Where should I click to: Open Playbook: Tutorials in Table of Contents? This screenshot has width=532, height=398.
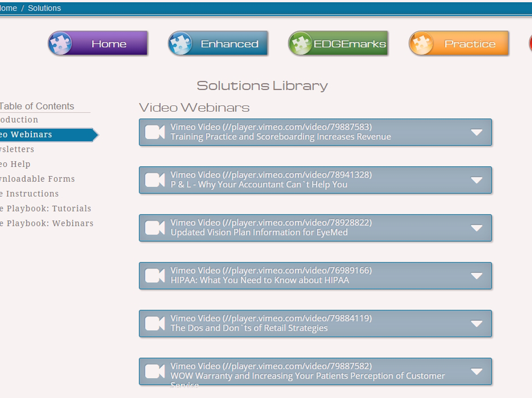click(x=45, y=209)
